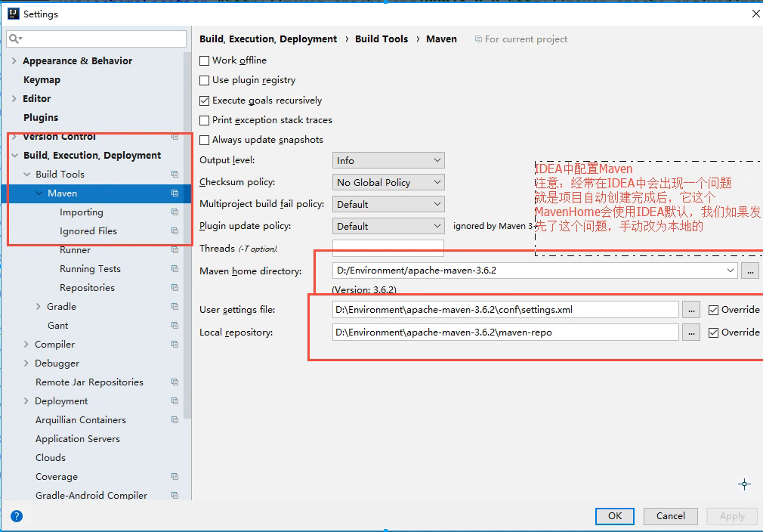Click project-level icon next to Gradle-Android Compiler
Screen dimensions: 763x532
click(x=175, y=496)
